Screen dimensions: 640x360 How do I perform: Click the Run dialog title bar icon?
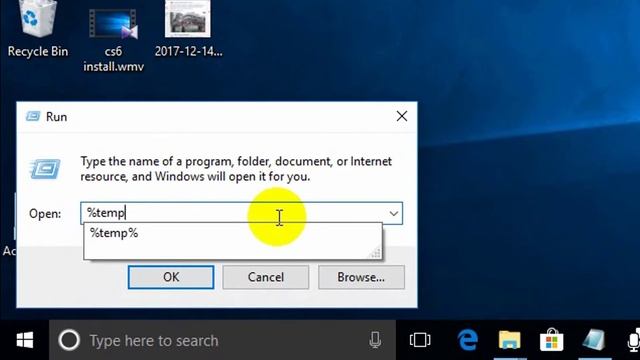click(x=33, y=117)
